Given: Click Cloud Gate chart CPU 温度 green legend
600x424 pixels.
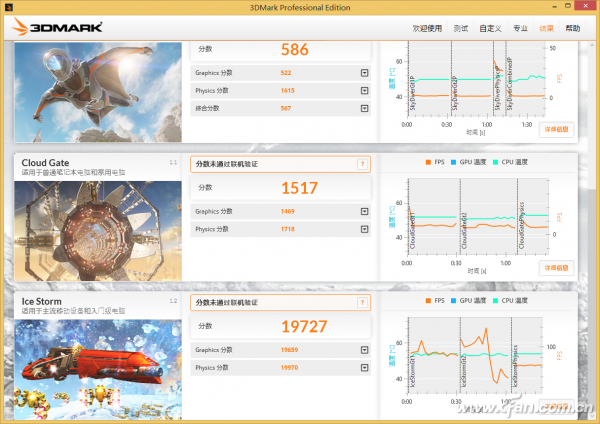Looking at the screenshot, I should pos(510,162).
